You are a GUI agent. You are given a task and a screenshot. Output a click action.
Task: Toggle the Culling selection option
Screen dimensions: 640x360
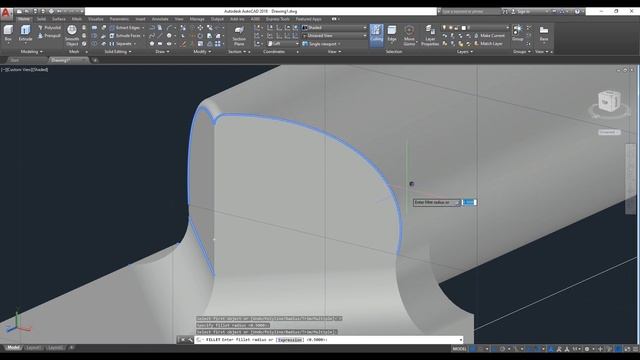click(x=376, y=35)
